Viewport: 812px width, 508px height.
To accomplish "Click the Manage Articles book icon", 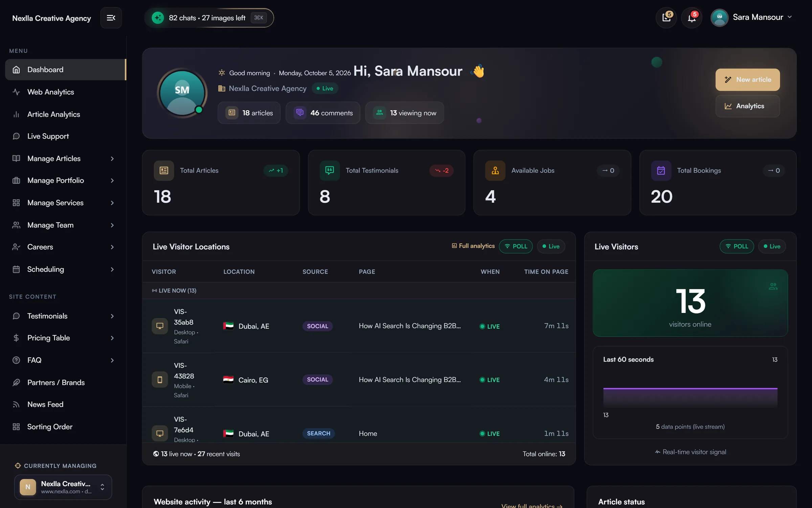I will [16, 158].
